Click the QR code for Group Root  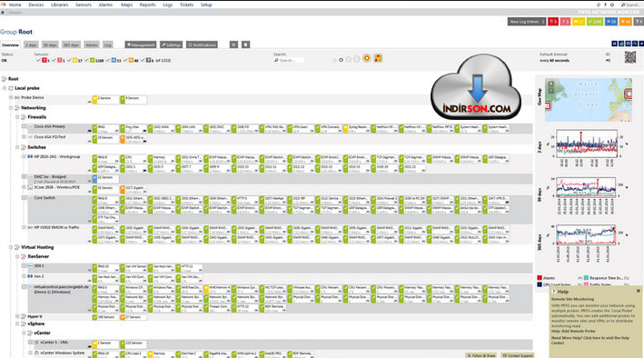click(x=630, y=57)
